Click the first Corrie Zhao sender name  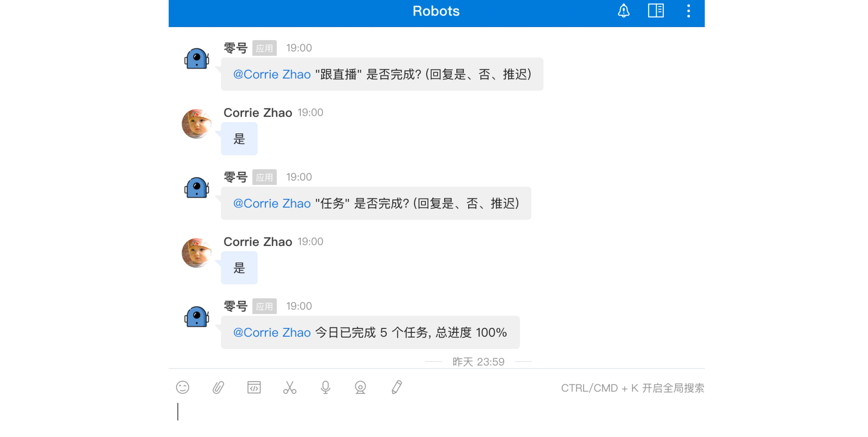pos(258,113)
